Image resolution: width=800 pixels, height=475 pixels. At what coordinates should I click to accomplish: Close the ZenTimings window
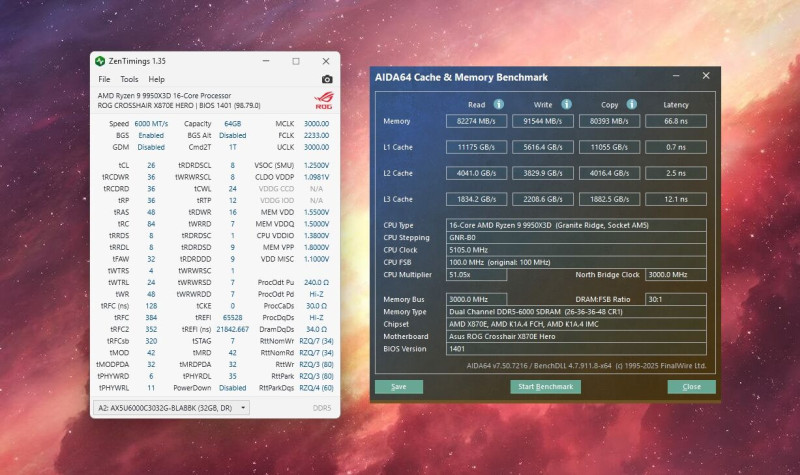[x=326, y=61]
